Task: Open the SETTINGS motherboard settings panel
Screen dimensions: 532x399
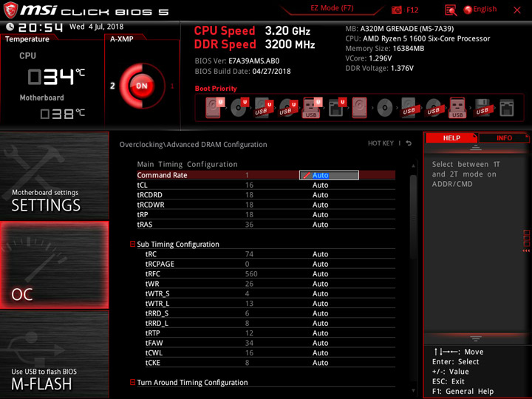Action: coord(54,175)
